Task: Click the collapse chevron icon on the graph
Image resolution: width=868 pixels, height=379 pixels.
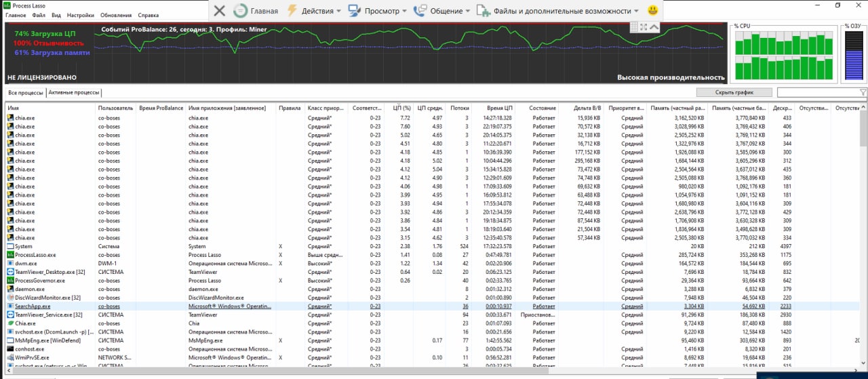Action: click(654, 26)
